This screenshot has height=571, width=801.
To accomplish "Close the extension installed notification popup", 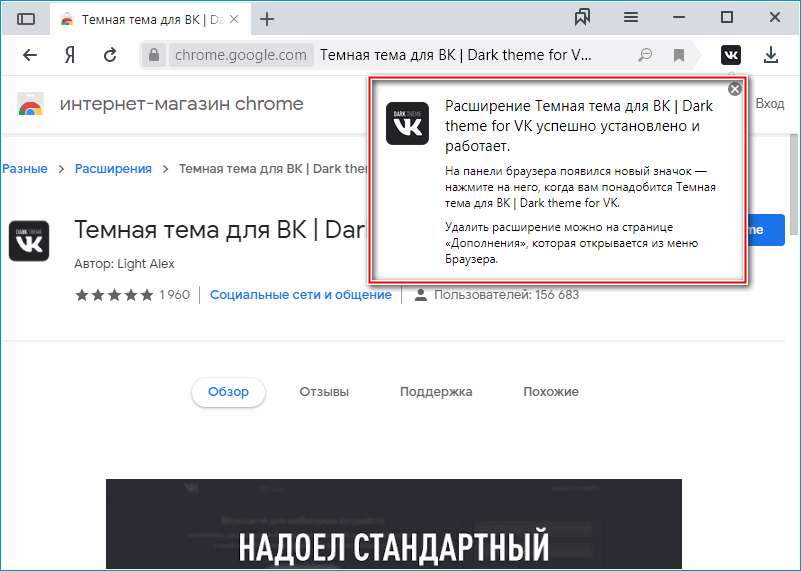I will click(735, 89).
